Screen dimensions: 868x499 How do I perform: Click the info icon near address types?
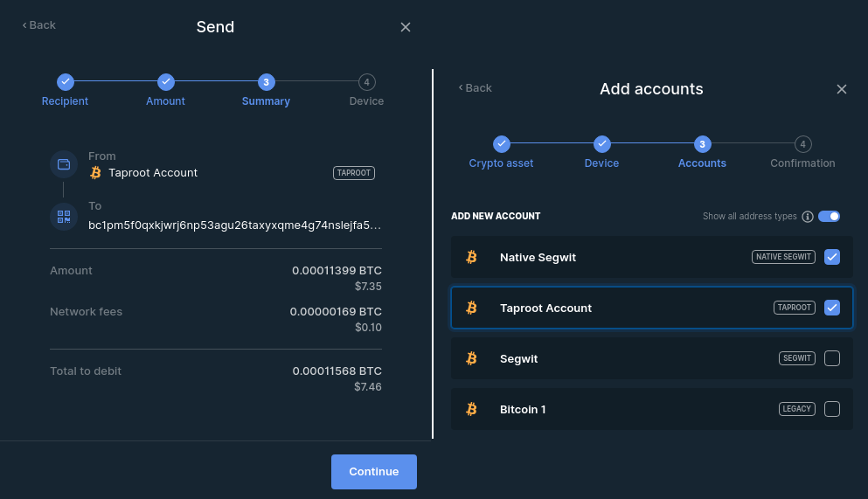(808, 217)
